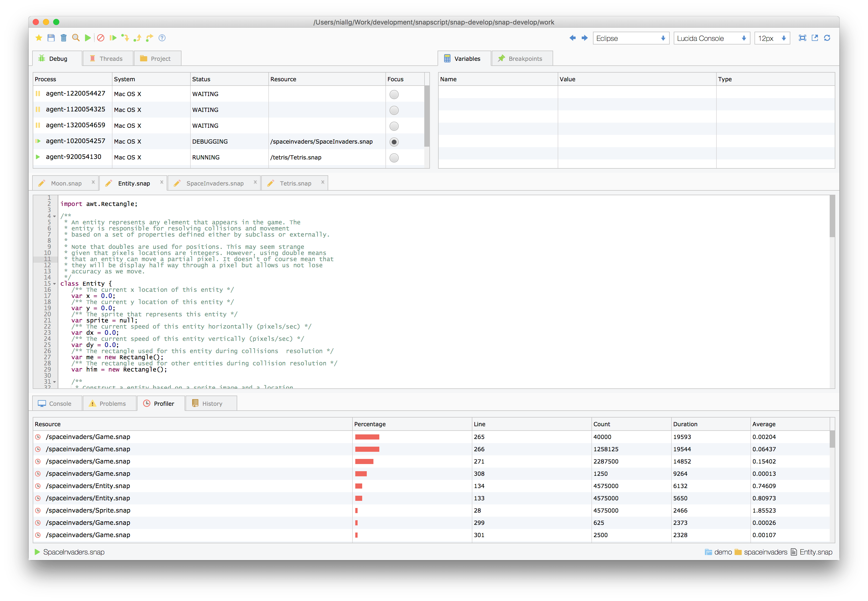Open the Lucida Console font dropdown
Image resolution: width=868 pixels, height=601 pixels.
[x=712, y=38]
